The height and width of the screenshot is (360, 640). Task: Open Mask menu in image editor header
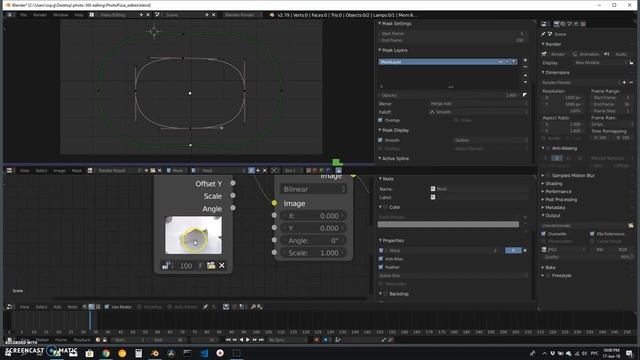click(x=77, y=171)
